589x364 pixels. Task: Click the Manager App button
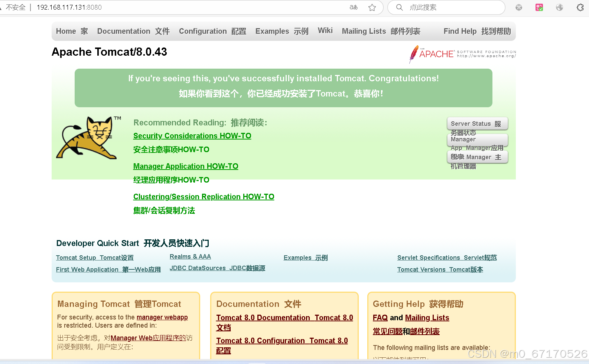point(477,140)
